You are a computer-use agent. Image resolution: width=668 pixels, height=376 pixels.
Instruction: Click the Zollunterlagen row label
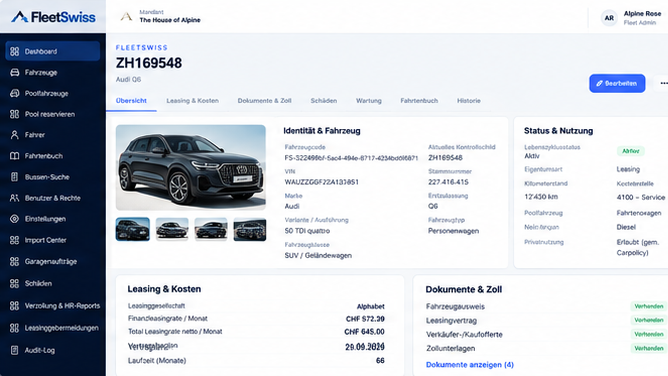450,349
